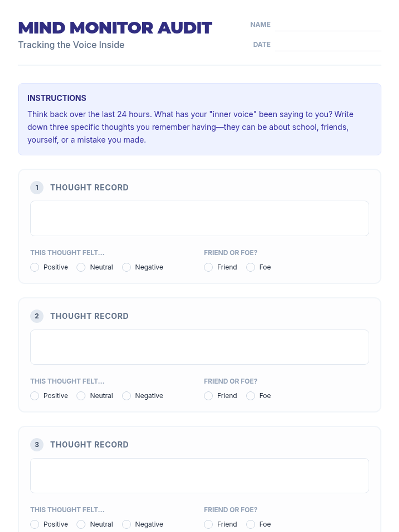Select Positive for thought record 3
The height and width of the screenshot is (532, 399).
click(35, 524)
